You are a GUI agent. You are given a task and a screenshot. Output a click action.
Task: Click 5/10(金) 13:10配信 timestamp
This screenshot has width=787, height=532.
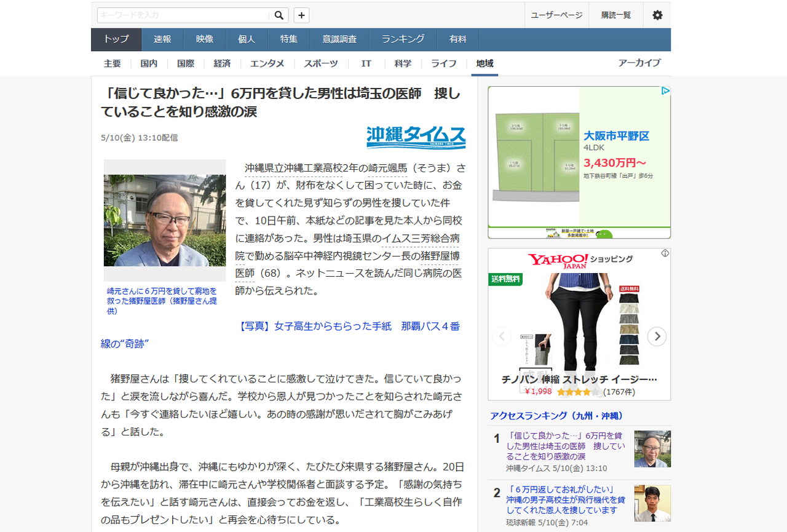140,138
